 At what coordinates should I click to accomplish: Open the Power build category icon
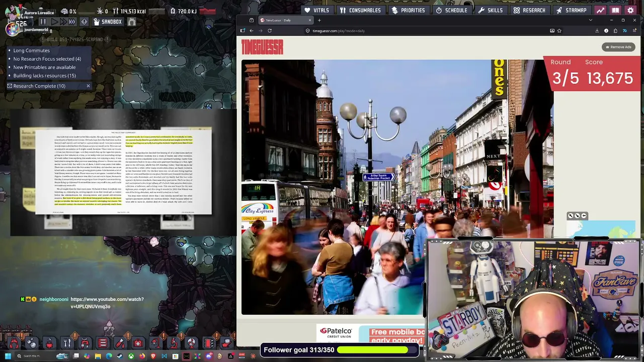[49, 343]
